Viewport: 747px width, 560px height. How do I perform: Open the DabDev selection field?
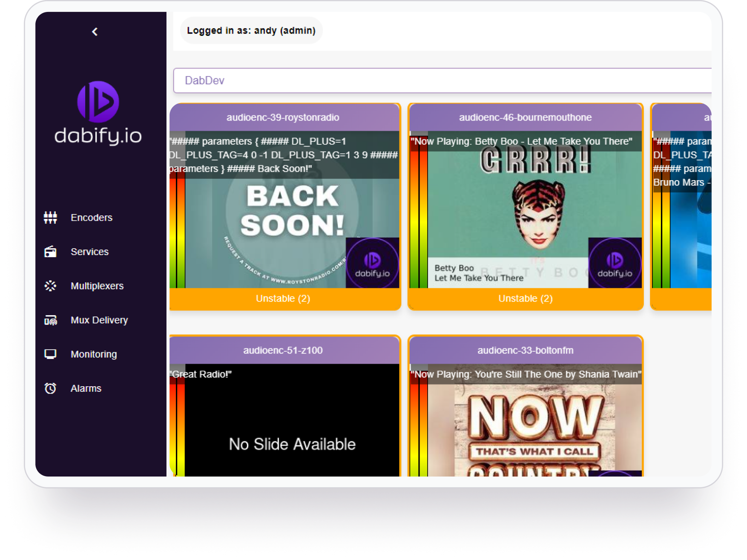(442, 80)
